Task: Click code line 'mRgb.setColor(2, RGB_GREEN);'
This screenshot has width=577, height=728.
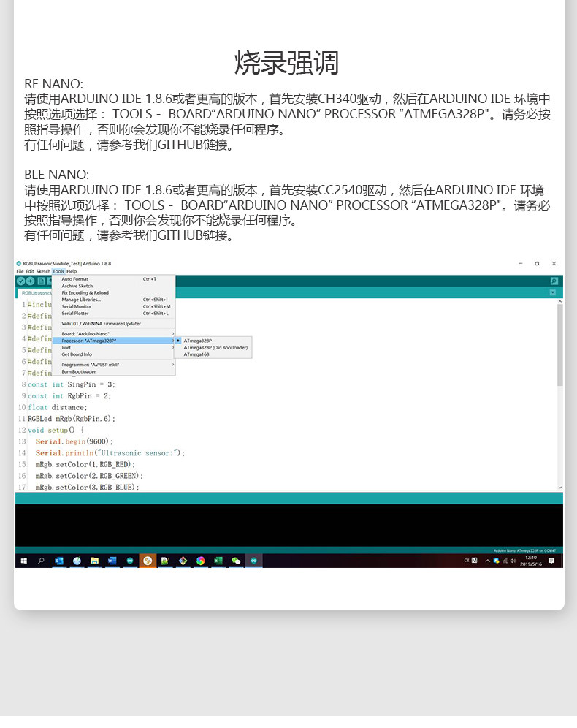Action: pos(89,476)
